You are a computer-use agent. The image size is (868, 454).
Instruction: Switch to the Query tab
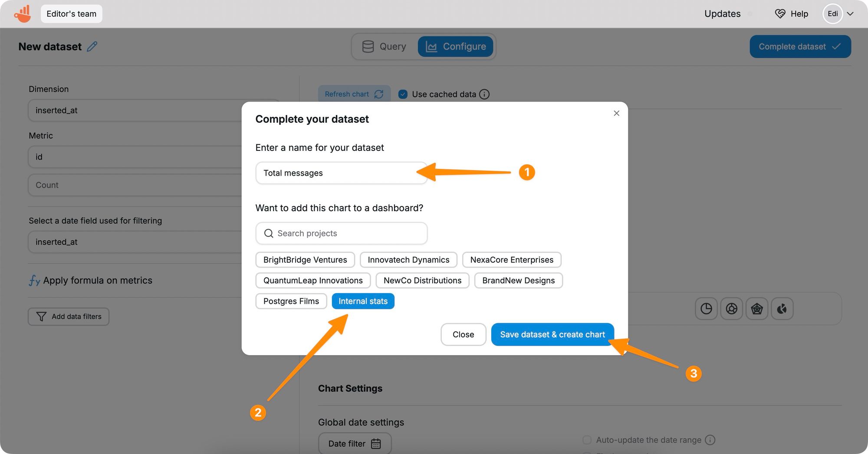385,46
